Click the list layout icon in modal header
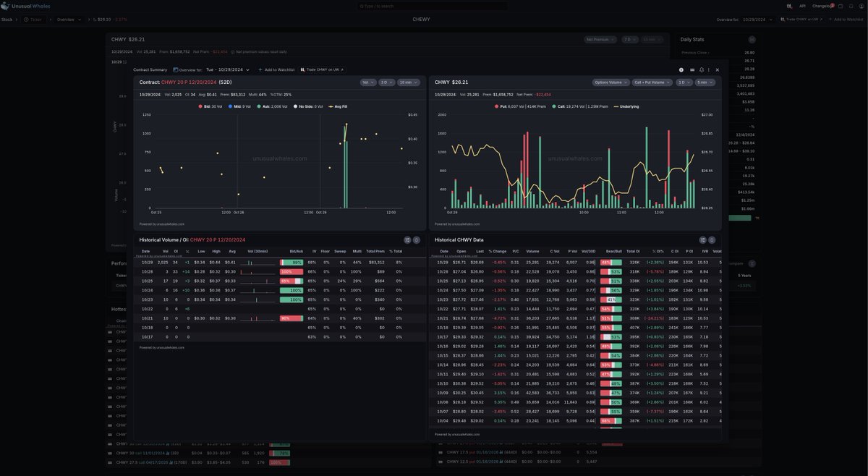 pos(692,69)
